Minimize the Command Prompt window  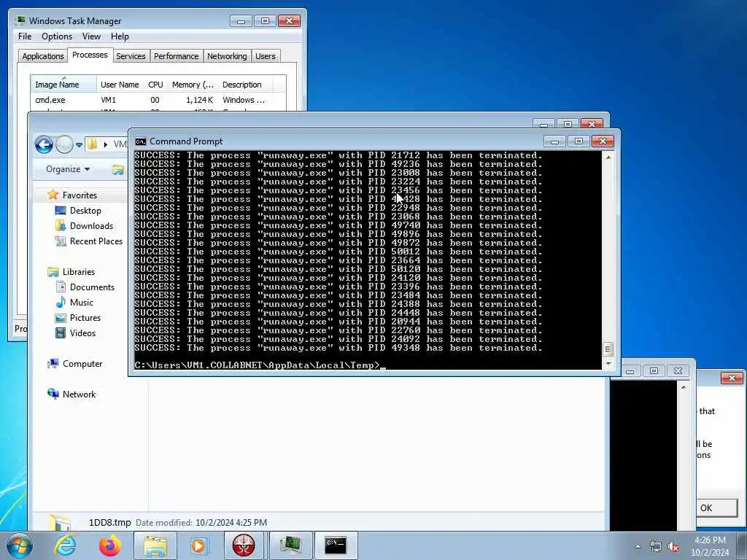[554, 141]
